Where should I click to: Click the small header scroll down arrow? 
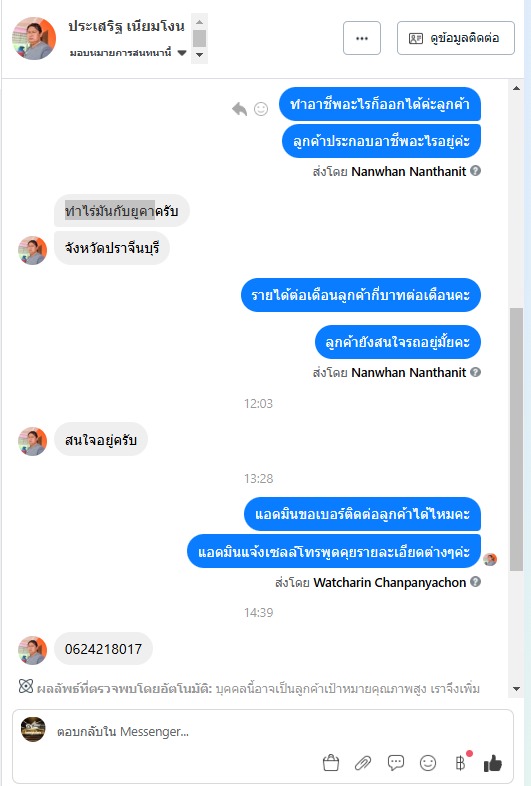[x=200, y=55]
